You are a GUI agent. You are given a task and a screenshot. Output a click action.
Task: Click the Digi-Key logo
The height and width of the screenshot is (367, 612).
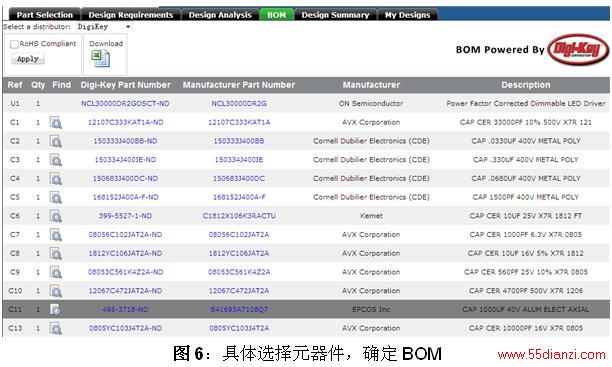point(578,50)
